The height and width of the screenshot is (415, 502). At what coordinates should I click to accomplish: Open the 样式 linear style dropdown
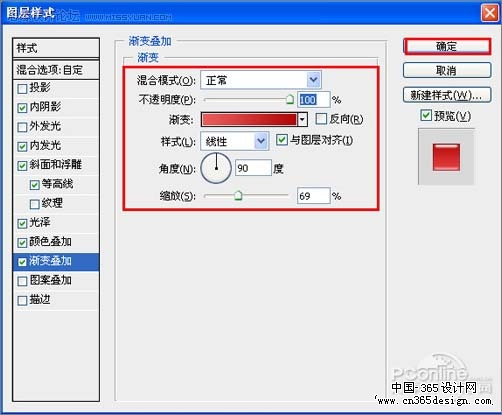pyautogui.click(x=235, y=141)
